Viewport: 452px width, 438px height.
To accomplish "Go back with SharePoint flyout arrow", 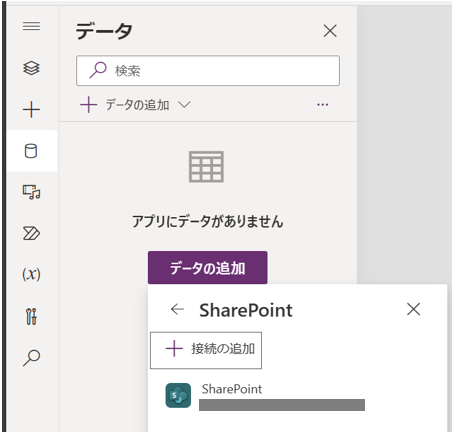I will click(x=177, y=310).
